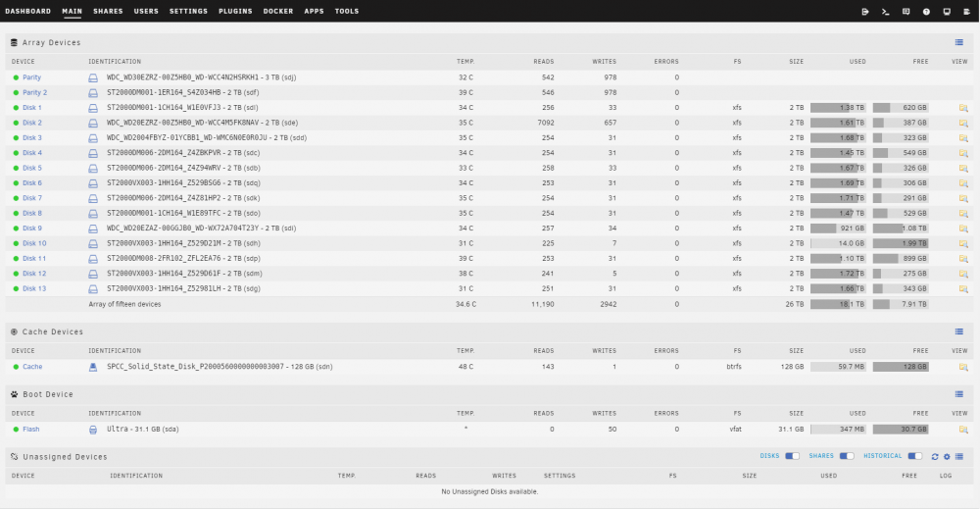Viewport: 980px width, 509px height.
Task: Go to the USERS tab
Action: tap(146, 11)
